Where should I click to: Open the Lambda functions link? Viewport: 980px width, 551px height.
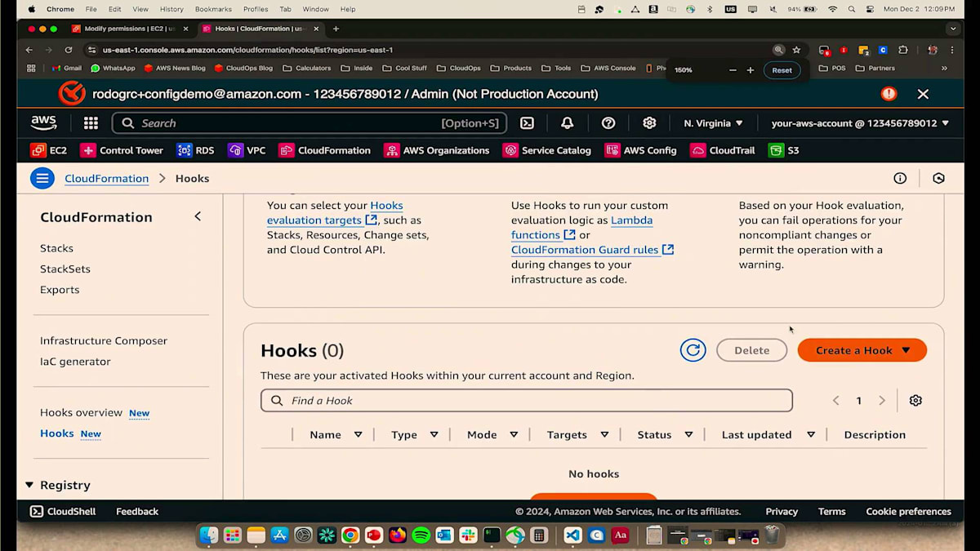point(581,228)
